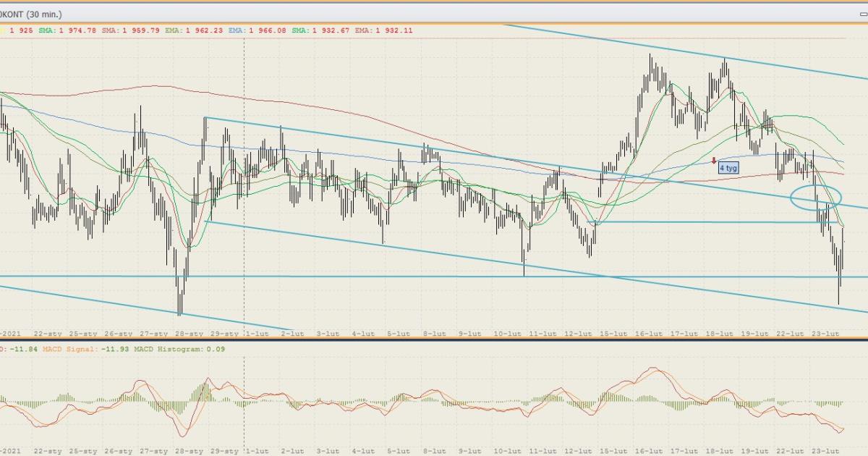Select 16-lut date on the price chart axis

pyautogui.click(x=648, y=334)
